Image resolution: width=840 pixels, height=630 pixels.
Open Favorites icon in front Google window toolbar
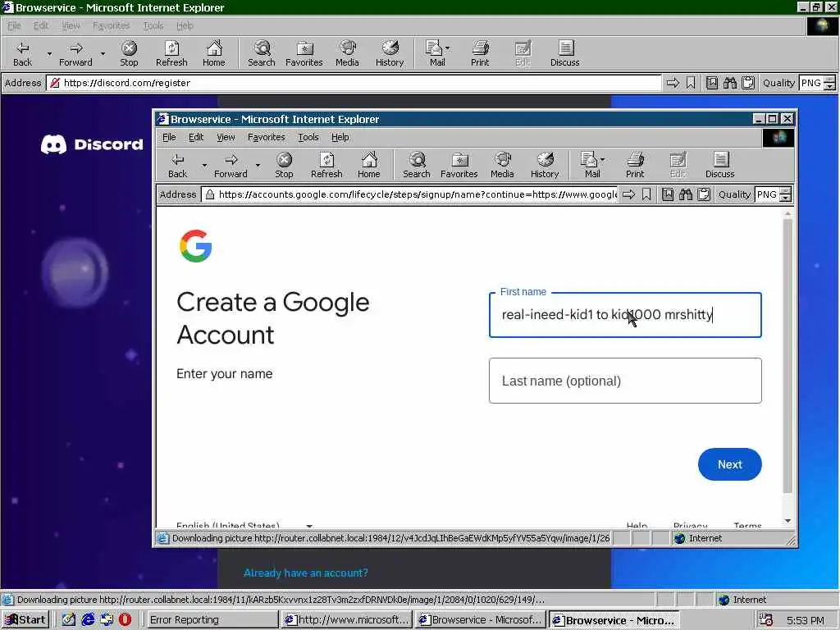pyautogui.click(x=459, y=165)
